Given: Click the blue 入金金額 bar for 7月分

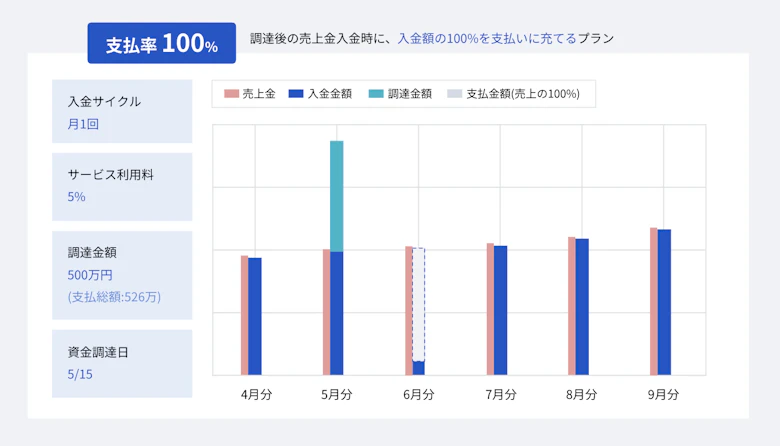Looking at the screenshot, I should coord(500,310).
